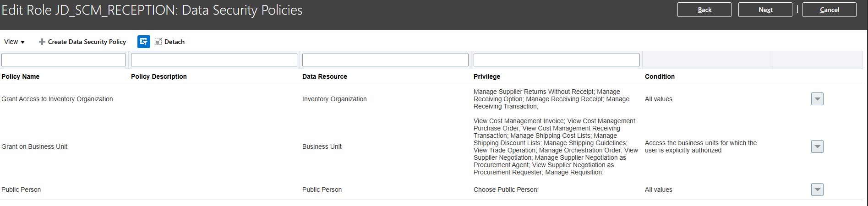Focus the Policy Description filter field

click(x=214, y=60)
